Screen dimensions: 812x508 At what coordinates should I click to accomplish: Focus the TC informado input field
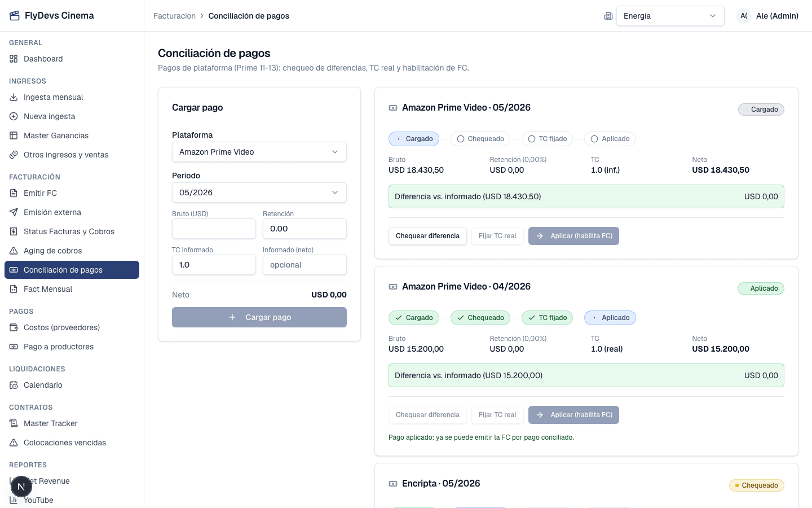tap(214, 265)
